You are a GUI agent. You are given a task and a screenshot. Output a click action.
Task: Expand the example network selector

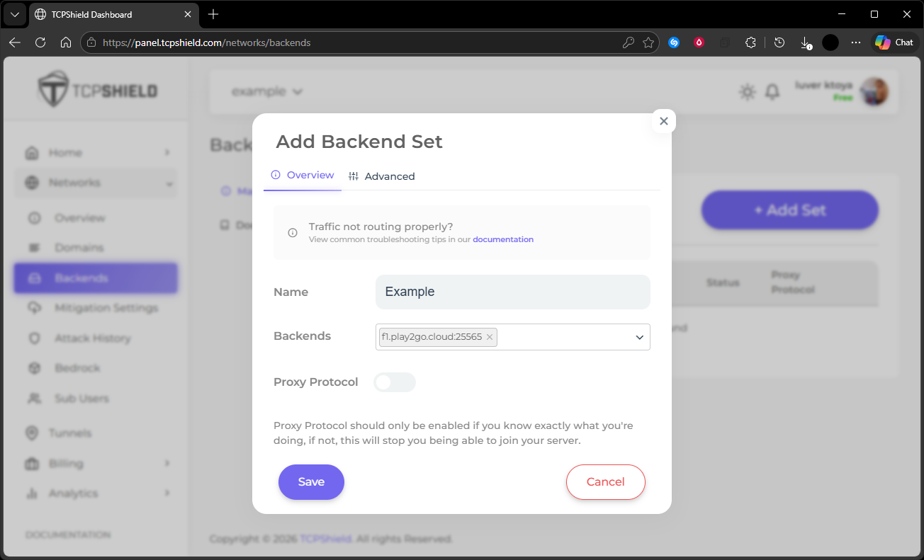pyautogui.click(x=267, y=91)
